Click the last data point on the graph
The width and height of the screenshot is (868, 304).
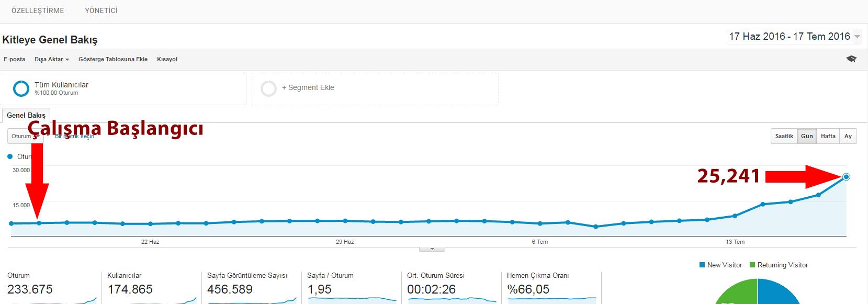[846, 177]
